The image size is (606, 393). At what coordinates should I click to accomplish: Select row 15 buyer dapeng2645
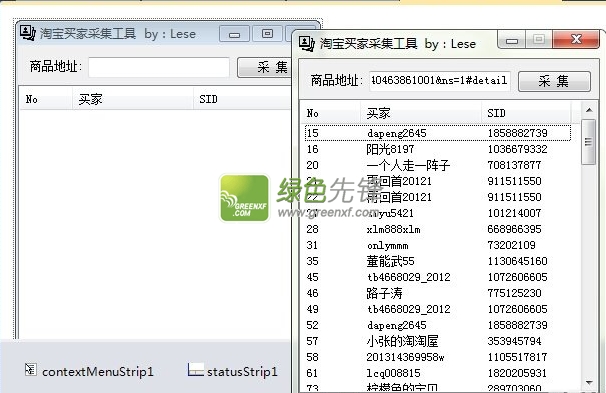(x=397, y=133)
